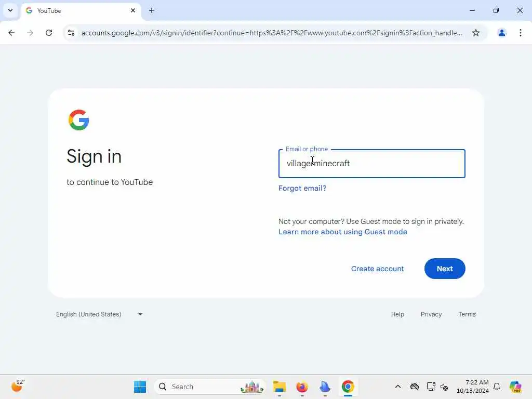Bookmark this page with the star icon
The image size is (532, 399).
coord(476,33)
